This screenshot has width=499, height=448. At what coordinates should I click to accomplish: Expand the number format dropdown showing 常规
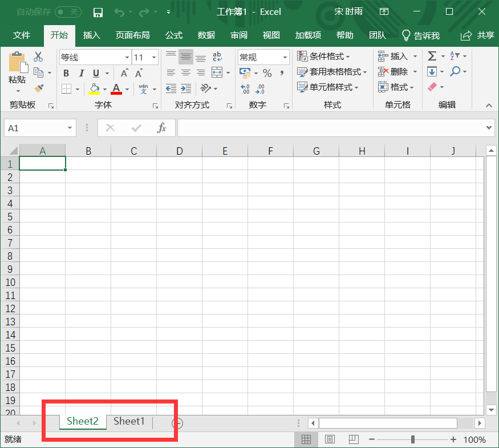pos(285,58)
